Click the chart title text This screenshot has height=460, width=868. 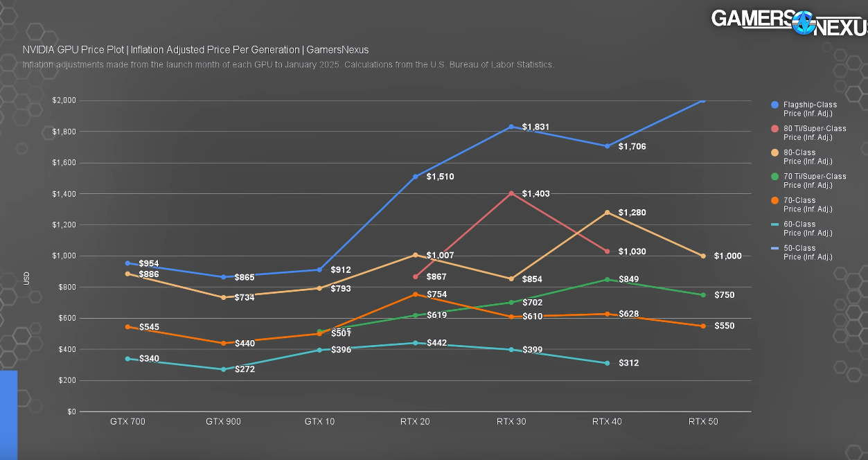click(195, 50)
